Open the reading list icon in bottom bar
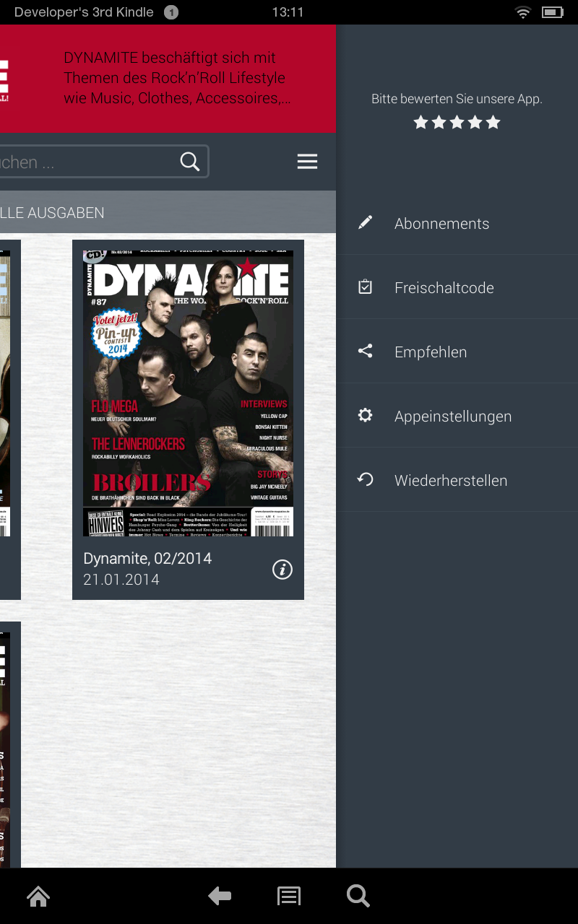This screenshot has width=578, height=924. pos(288,896)
